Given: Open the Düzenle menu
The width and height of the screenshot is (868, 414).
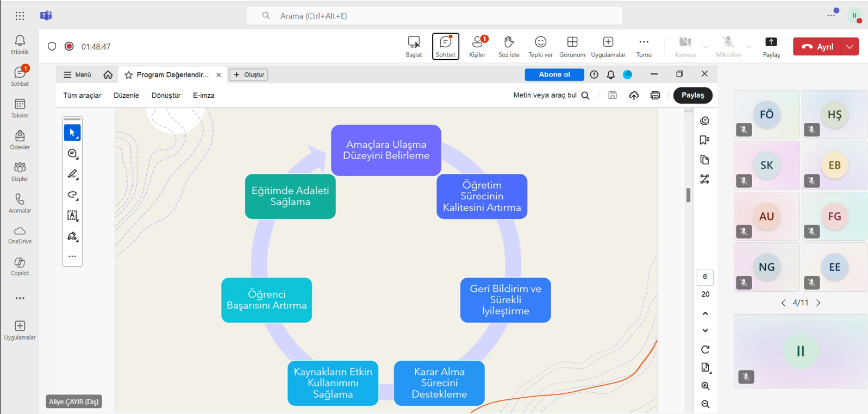Looking at the screenshot, I should click(126, 96).
